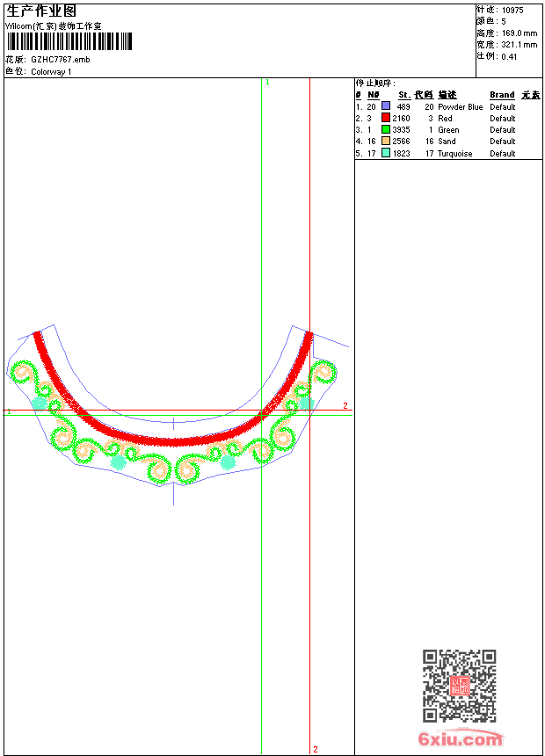This screenshot has height=756, width=545.
Task: Click the Powder Blue color swatch
Action: coord(386,106)
